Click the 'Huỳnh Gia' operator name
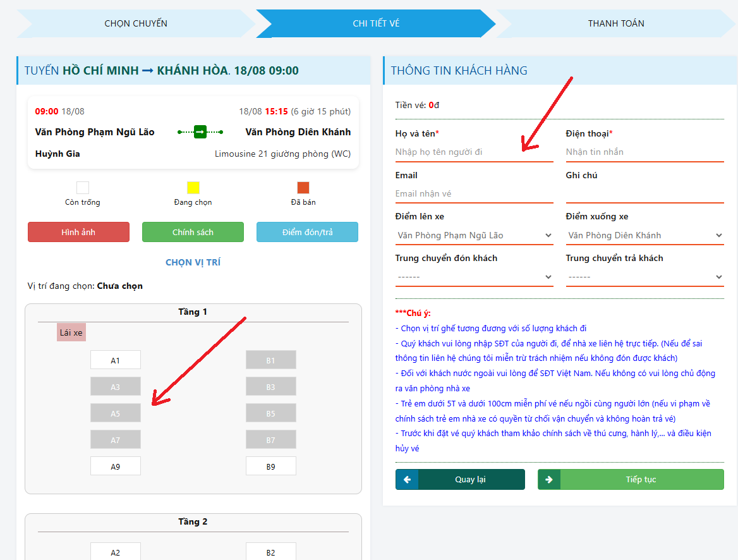 (57, 154)
